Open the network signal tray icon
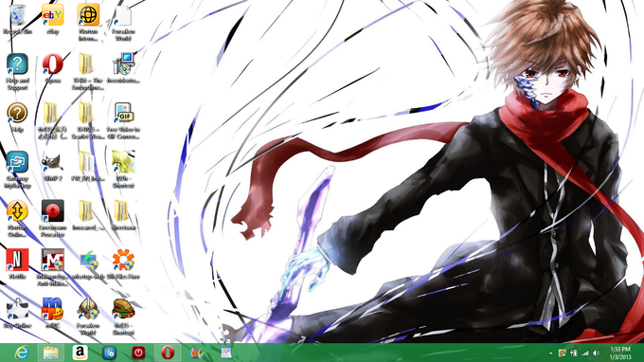Screen dimensions: 644x362 pos(585,353)
